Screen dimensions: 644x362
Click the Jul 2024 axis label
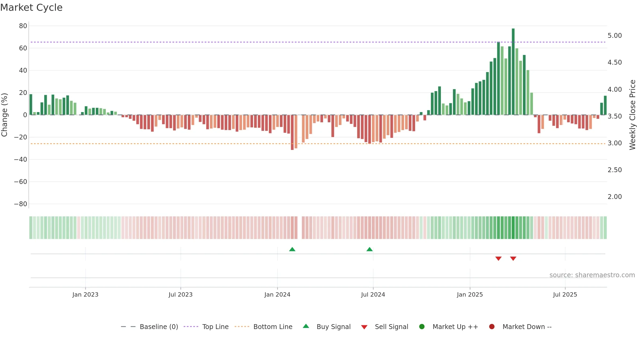(x=373, y=295)
